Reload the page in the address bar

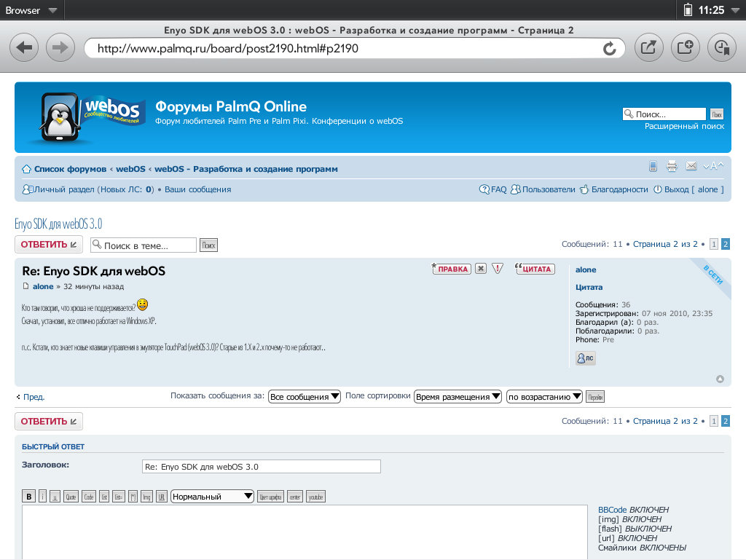click(609, 48)
